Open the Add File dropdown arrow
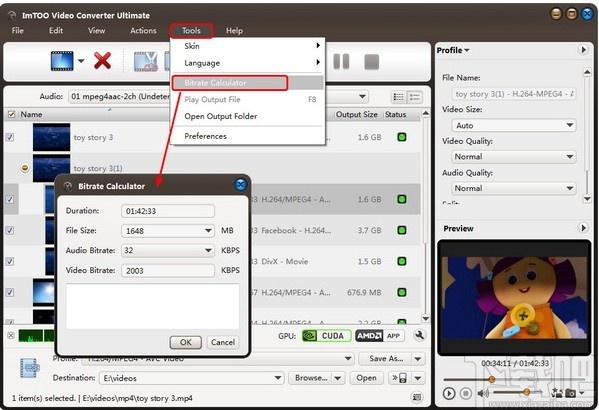The image size is (599, 410). pyautogui.click(x=81, y=61)
